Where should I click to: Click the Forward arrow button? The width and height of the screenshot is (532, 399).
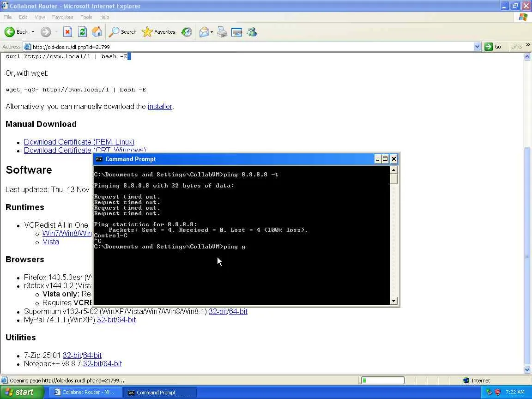(x=45, y=32)
